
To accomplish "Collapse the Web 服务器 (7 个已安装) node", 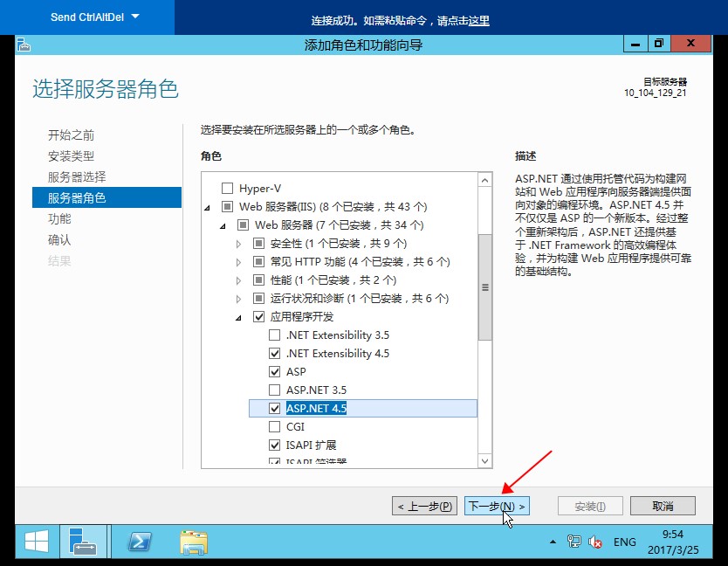I will 223,226.
